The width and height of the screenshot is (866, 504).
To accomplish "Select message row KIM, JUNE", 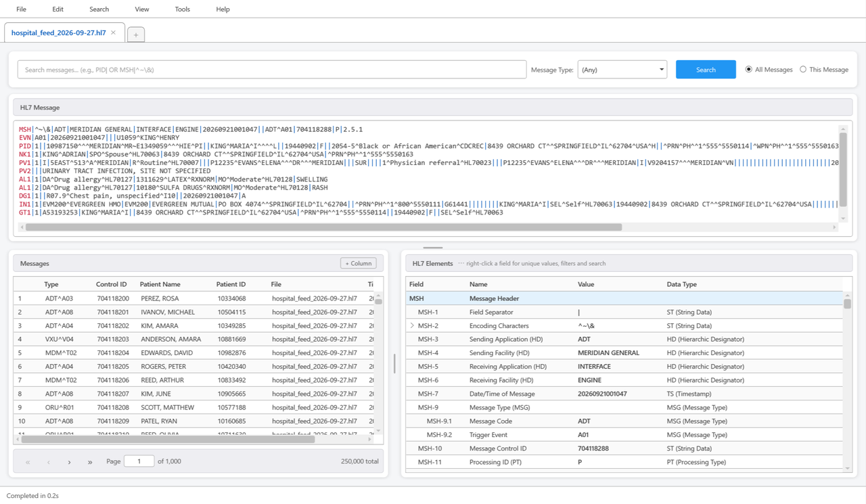I will (x=193, y=394).
